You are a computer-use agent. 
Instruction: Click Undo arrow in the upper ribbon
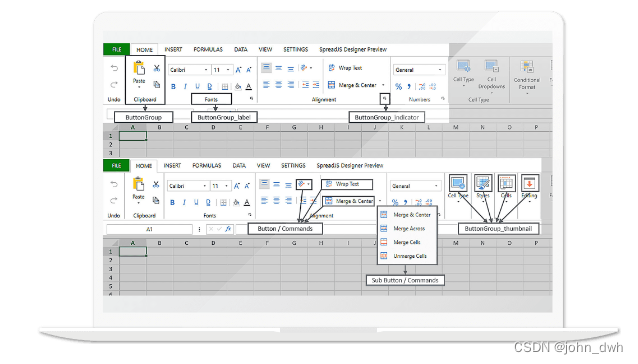coord(114,68)
